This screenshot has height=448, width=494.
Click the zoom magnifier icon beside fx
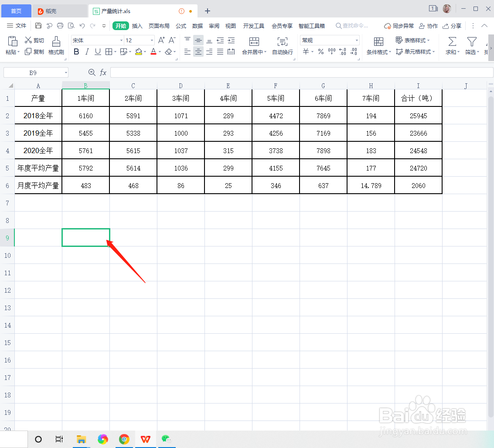92,72
